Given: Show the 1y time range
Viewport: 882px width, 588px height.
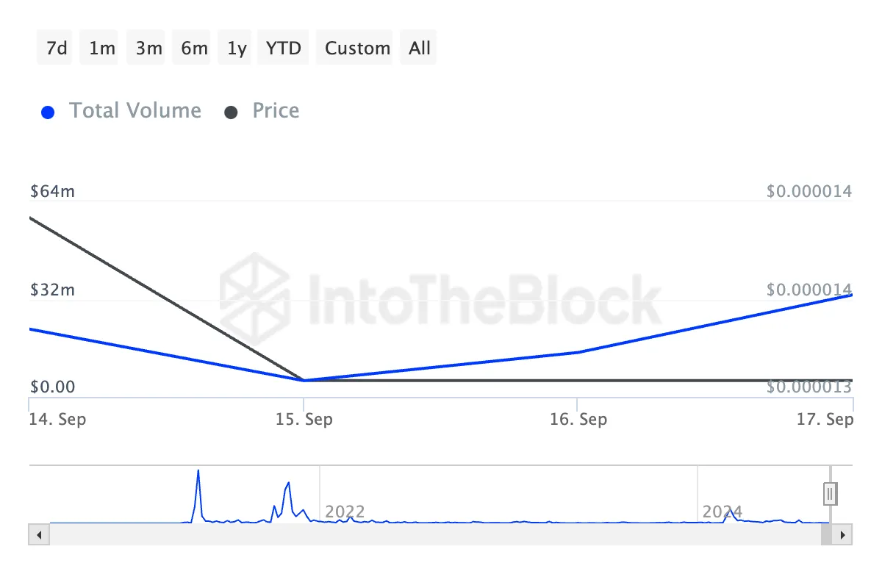Looking at the screenshot, I should [237, 49].
